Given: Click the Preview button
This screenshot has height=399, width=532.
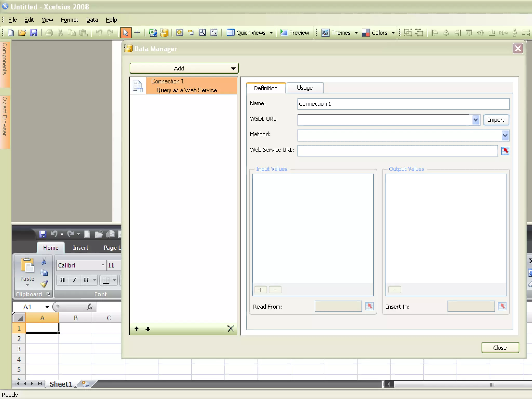Looking at the screenshot, I should pyautogui.click(x=295, y=32).
